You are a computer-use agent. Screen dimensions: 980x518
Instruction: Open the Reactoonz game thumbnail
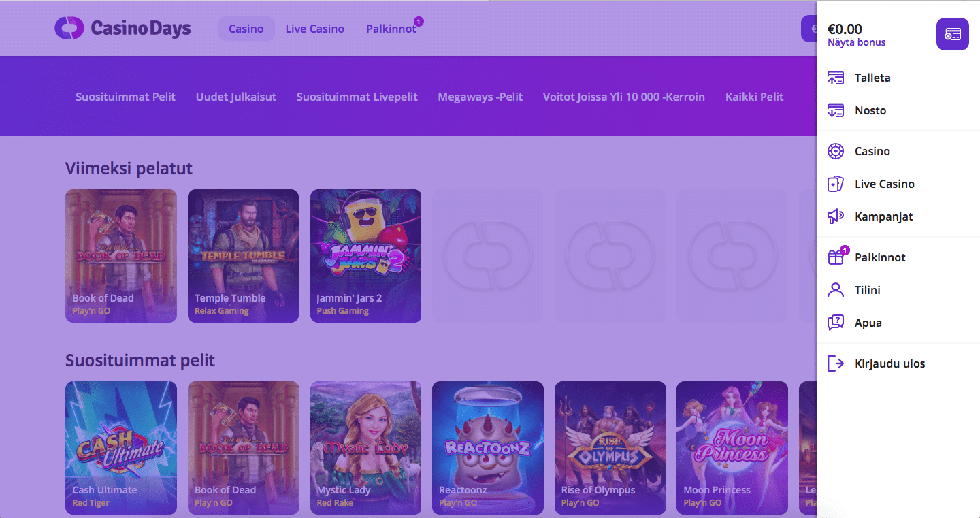[x=488, y=448]
